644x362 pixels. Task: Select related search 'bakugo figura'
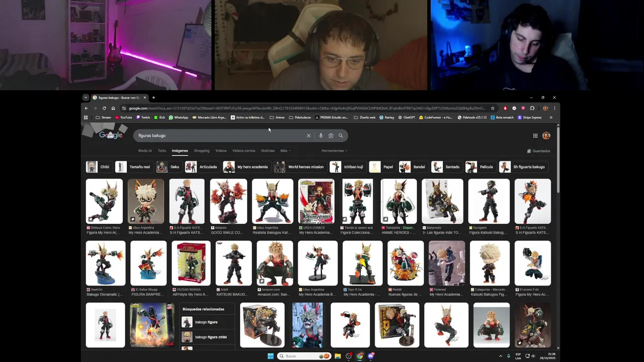coord(207,322)
